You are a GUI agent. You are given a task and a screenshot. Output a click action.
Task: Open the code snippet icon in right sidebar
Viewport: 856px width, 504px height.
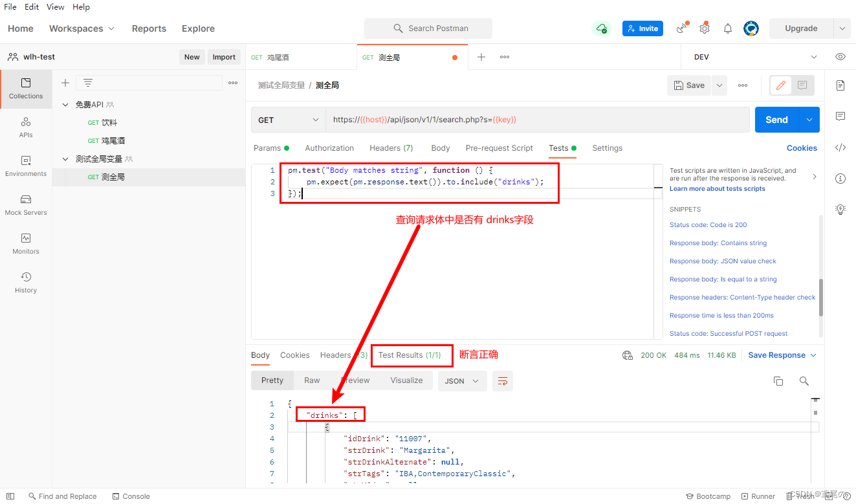point(840,148)
